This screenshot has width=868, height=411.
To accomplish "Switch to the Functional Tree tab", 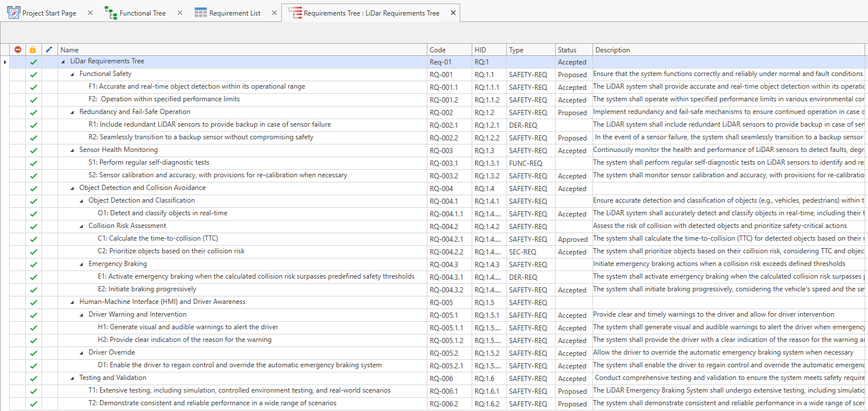I will coord(143,13).
